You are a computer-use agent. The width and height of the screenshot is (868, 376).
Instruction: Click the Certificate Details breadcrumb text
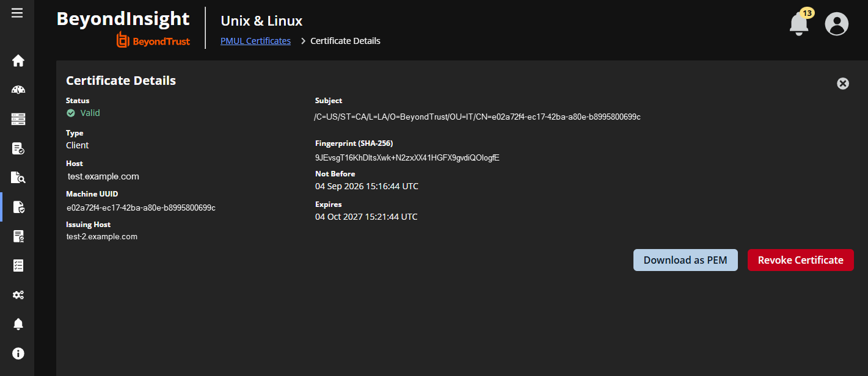345,41
